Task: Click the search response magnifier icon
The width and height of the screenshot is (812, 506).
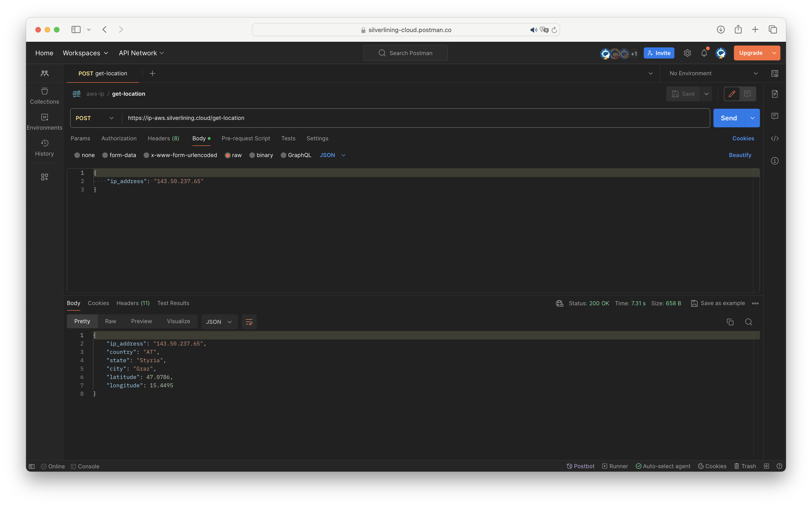Action: [748, 322]
